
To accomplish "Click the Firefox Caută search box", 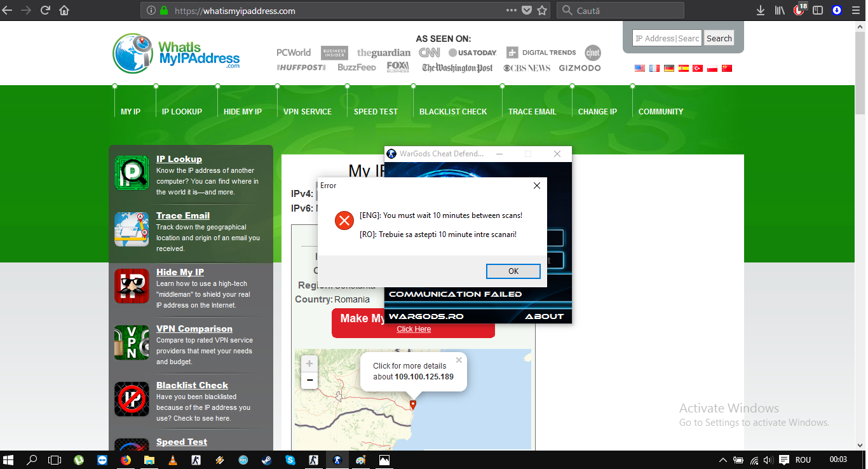I will click(620, 11).
